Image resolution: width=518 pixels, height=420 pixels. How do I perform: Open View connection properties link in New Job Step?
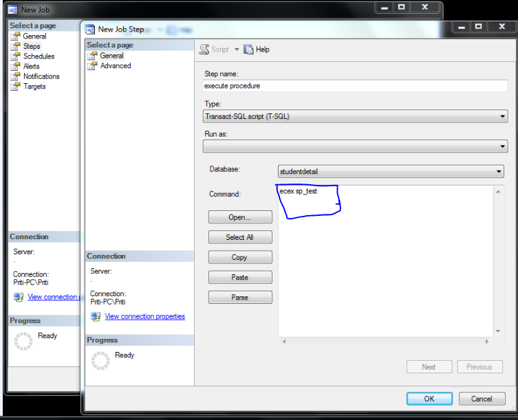pyautogui.click(x=144, y=316)
